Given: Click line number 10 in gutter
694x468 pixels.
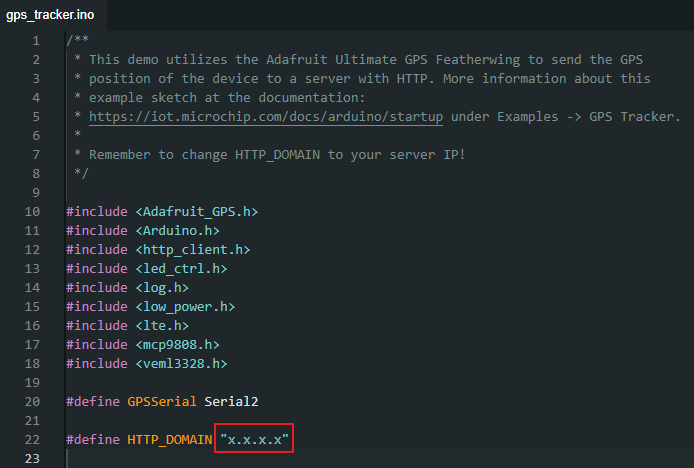Looking at the screenshot, I should coord(32,212).
